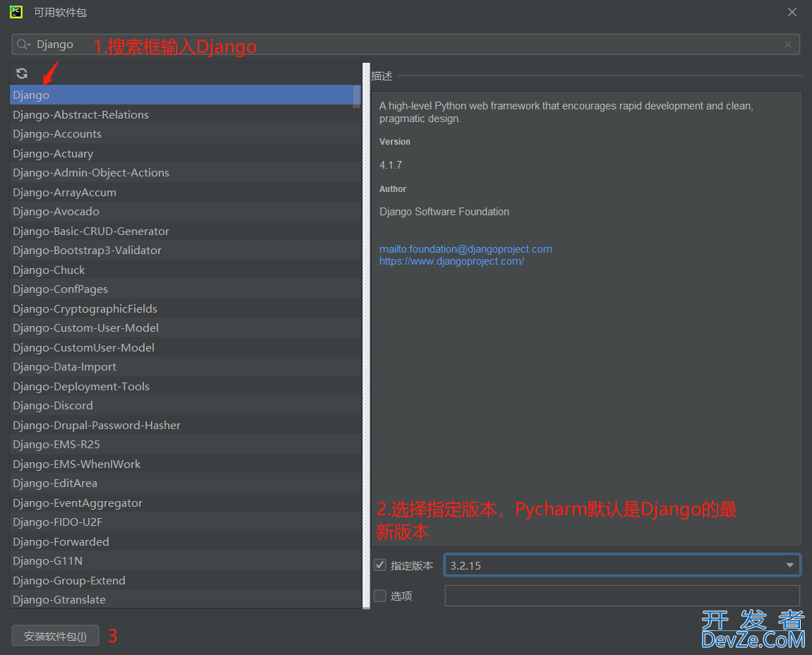Click the Django Software Foundation author text
This screenshot has height=655, width=812.
pyautogui.click(x=444, y=212)
